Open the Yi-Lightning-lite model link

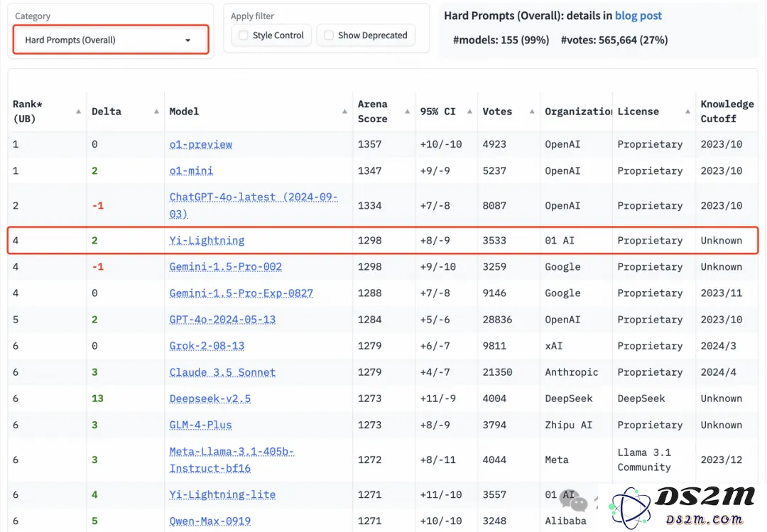pyautogui.click(x=222, y=495)
